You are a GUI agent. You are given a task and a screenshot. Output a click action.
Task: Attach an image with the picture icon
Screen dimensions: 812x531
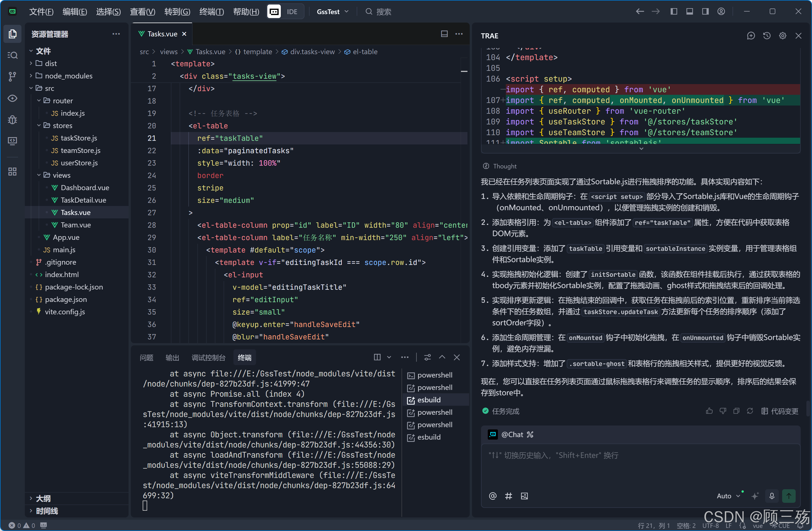(x=524, y=496)
